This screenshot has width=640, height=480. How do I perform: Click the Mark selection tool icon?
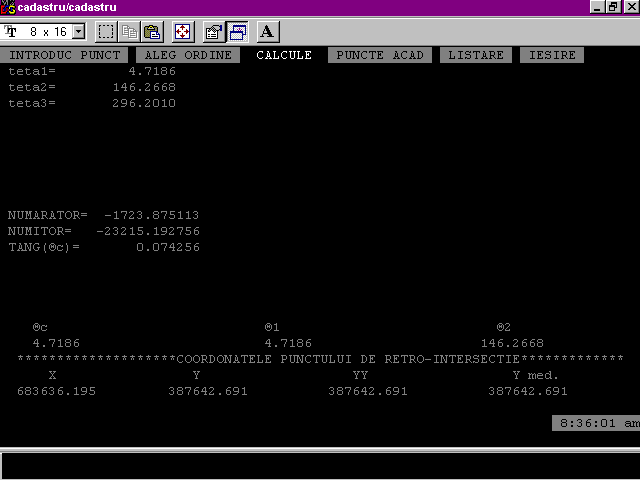point(106,32)
